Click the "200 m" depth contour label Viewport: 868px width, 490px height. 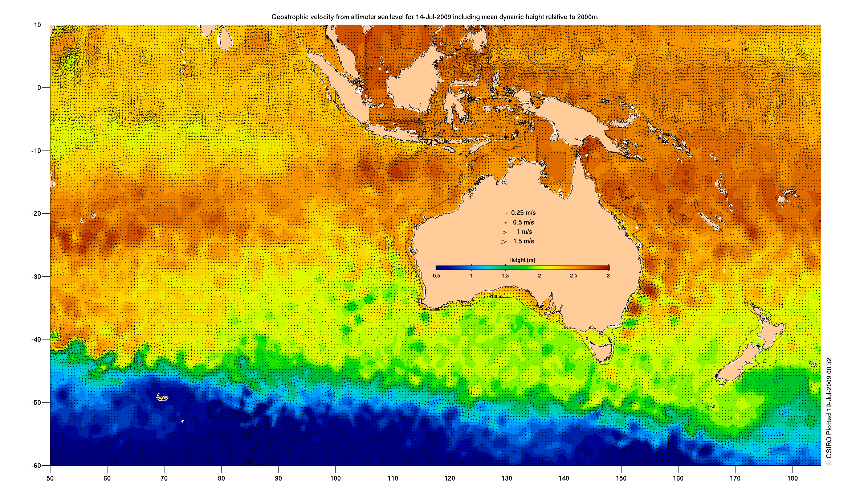click(x=496, y=296)
